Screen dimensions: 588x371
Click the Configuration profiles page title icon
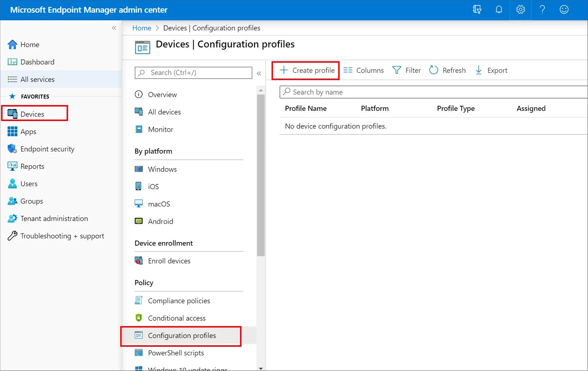143,47
